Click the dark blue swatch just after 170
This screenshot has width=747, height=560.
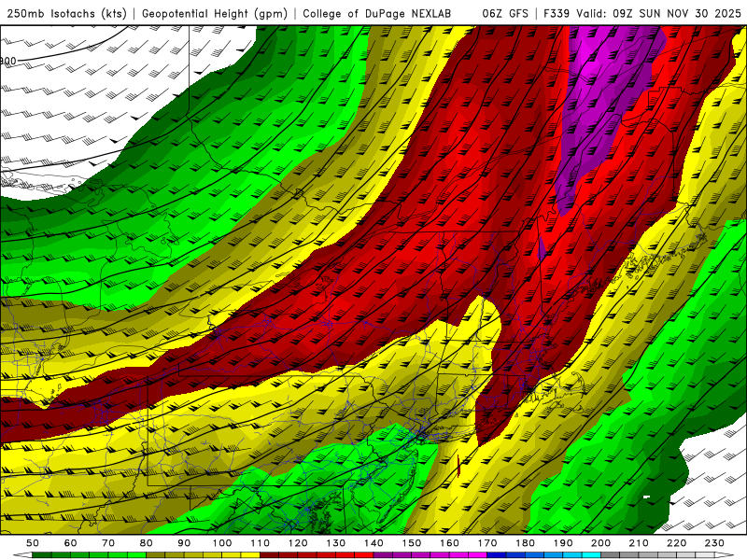[497, 555]
